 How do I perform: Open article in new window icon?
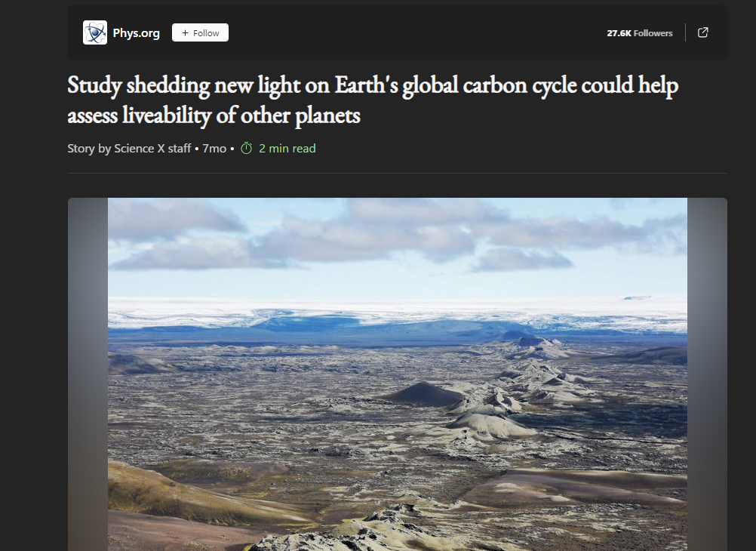[703, 32]
